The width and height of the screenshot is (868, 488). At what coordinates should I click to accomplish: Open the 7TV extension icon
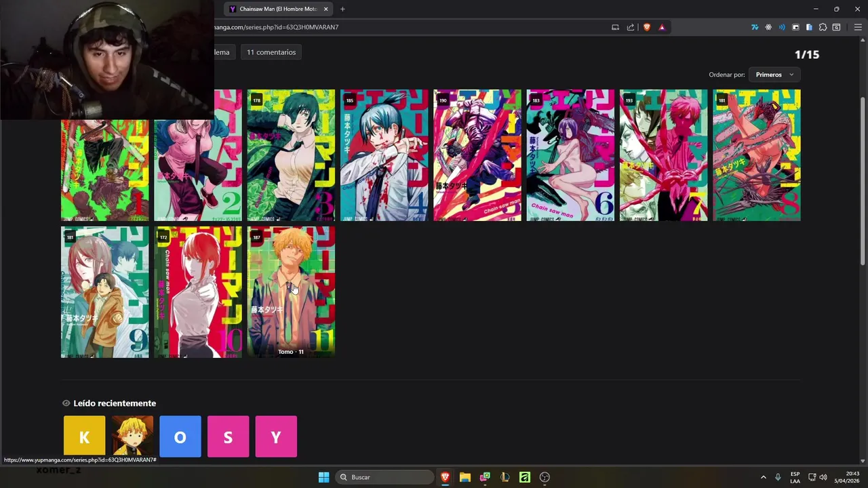[755, 27]
